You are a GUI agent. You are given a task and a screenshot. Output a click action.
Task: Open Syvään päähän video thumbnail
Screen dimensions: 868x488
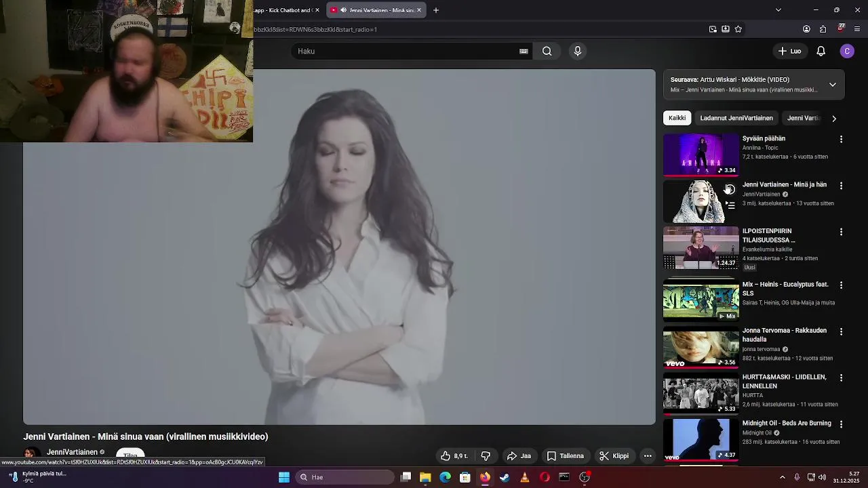pos(701,155)
